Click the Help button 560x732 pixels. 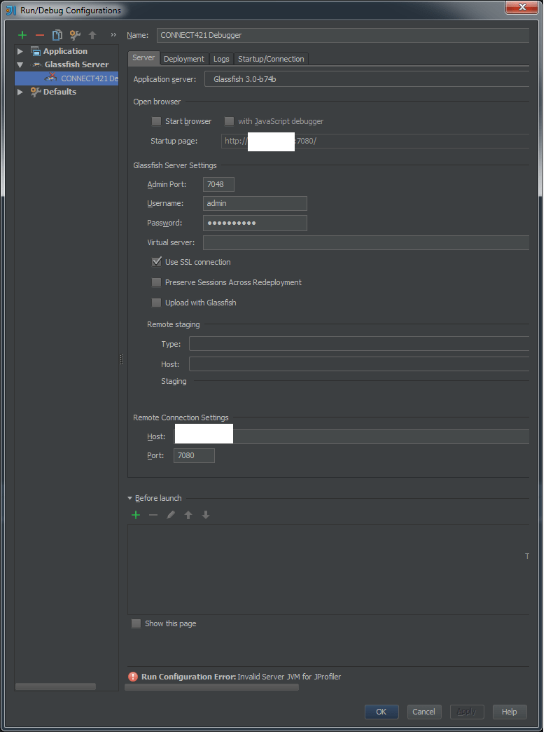coord(510,712)
